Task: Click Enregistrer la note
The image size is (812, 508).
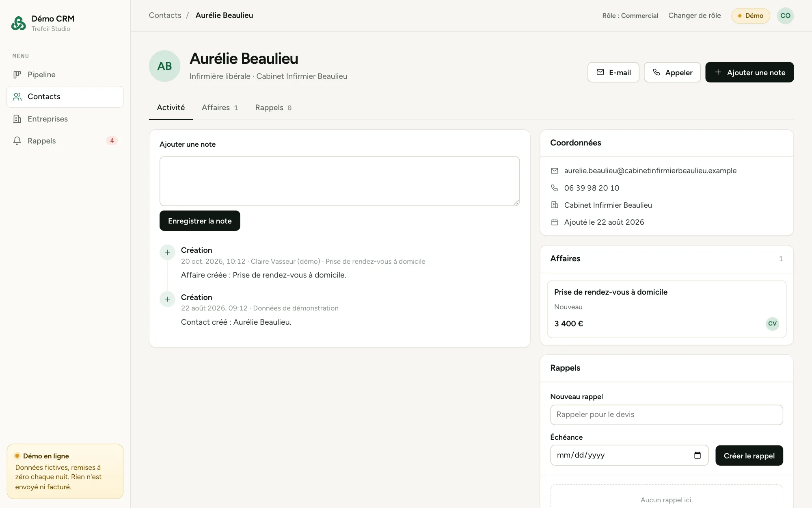Action: [200, 221]
